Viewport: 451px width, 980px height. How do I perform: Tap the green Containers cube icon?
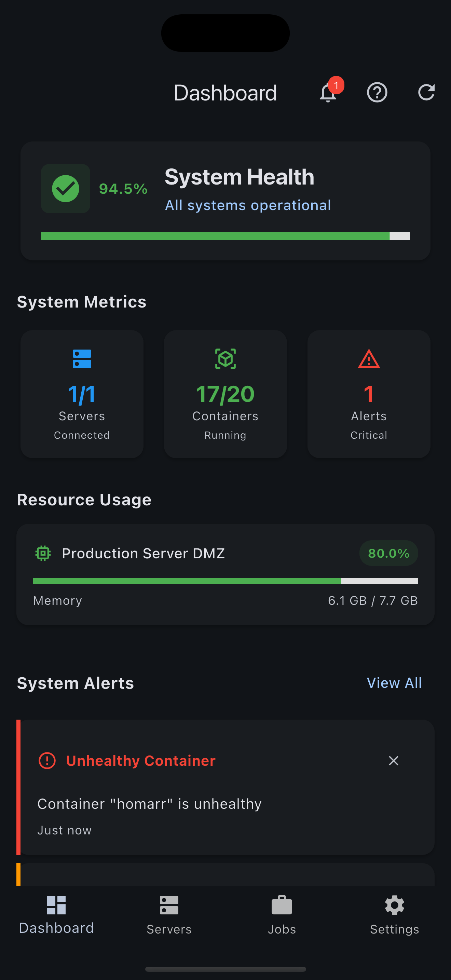(225, 359)
